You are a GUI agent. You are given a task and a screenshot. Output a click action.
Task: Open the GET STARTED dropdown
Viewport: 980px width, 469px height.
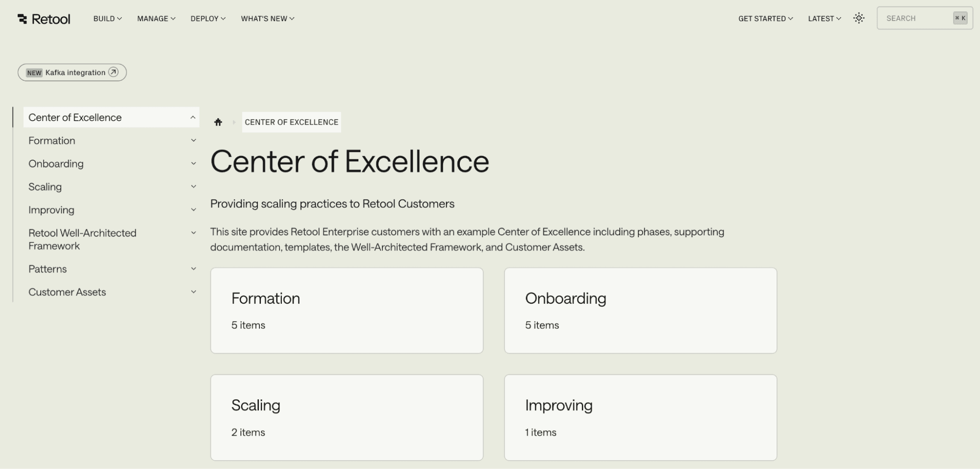(x=765, y=18)
